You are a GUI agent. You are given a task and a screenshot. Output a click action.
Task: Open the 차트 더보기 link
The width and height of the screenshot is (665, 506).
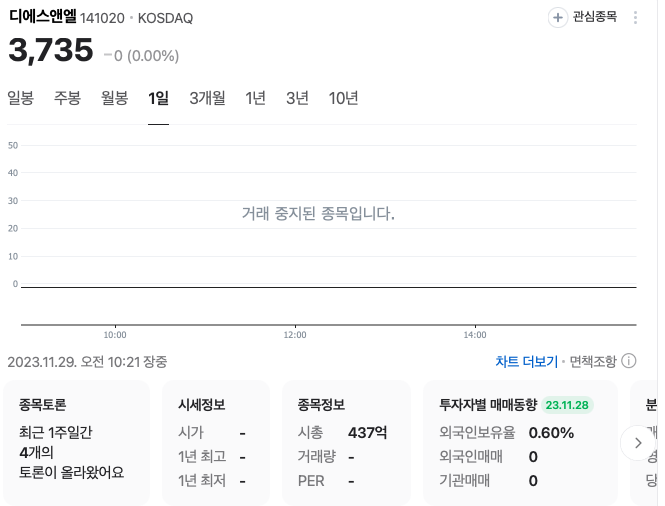point(526,361)
